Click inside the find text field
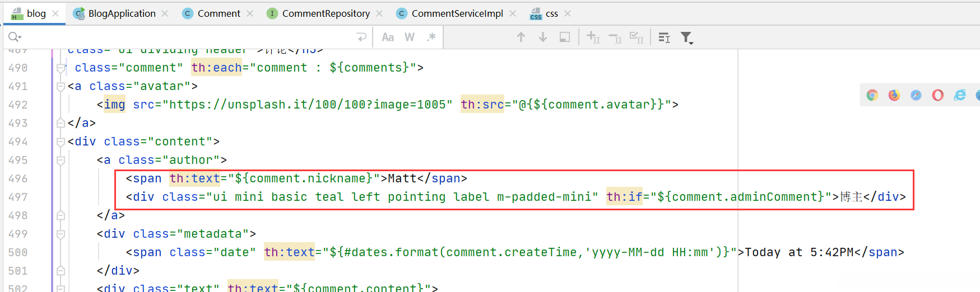The image size is (980, 292). coord(188,37)
